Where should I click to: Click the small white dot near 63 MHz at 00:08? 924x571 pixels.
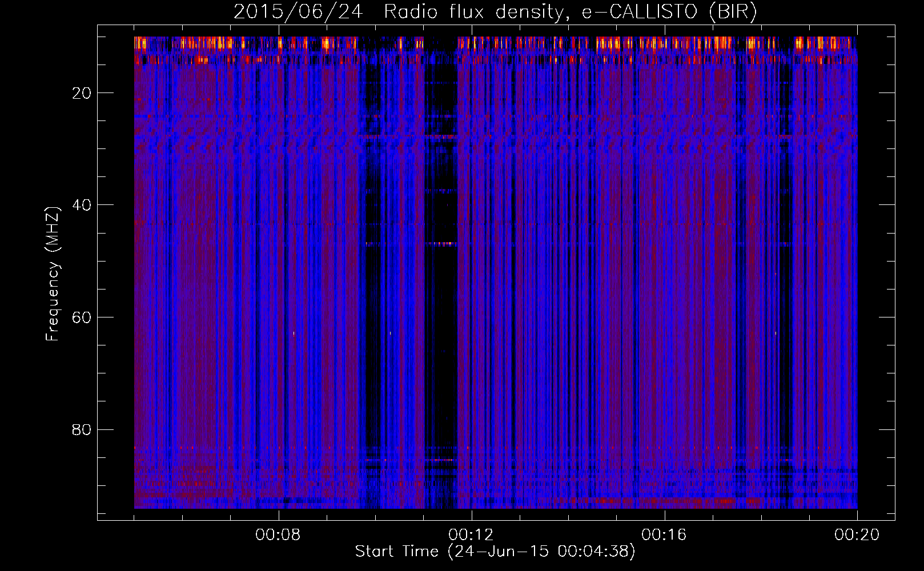(x=294, y=333)
